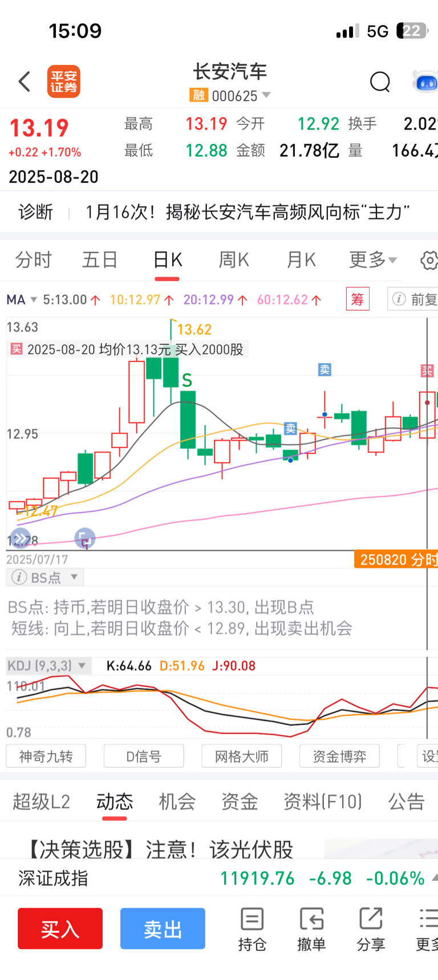
Task: Tap the back arrow icon
Action: click(25, 82)
